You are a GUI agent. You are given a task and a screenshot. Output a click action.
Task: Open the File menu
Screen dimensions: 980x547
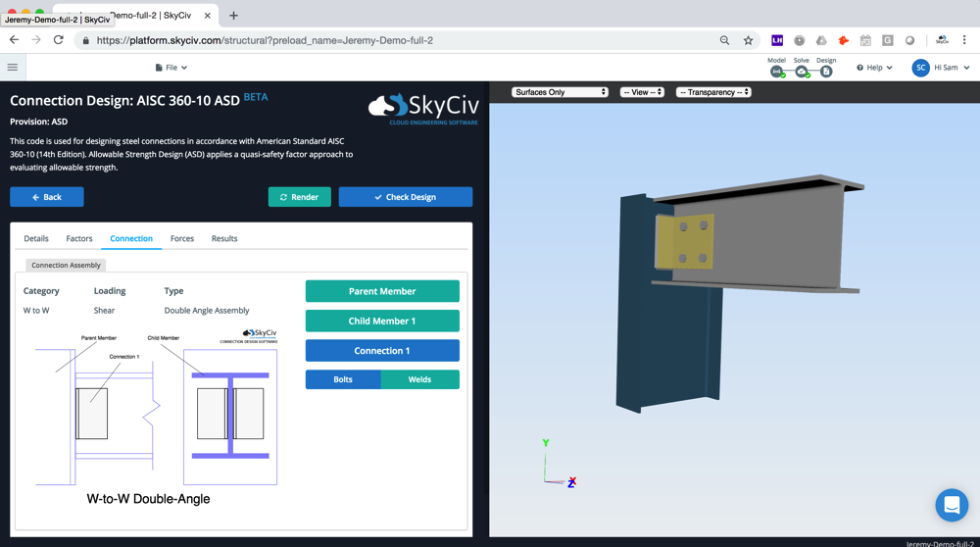coord(171,68)
